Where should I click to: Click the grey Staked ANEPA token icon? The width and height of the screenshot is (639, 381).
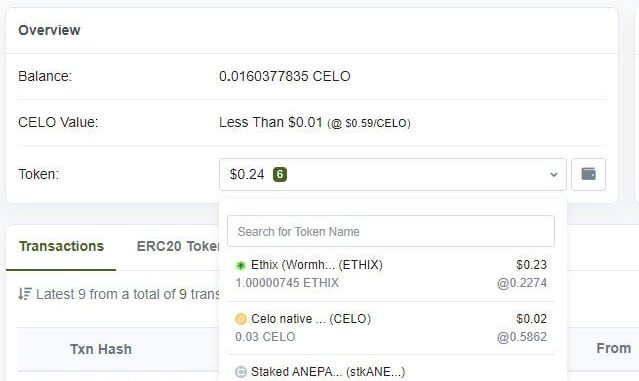[241, 372]
